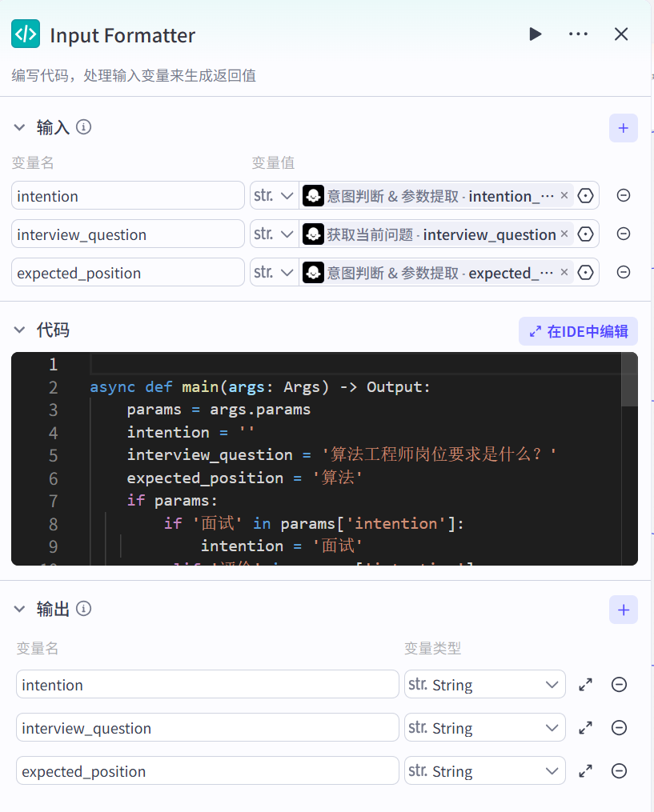Collapse the 代码 section
654x812 pixels.
coord(20,330)
